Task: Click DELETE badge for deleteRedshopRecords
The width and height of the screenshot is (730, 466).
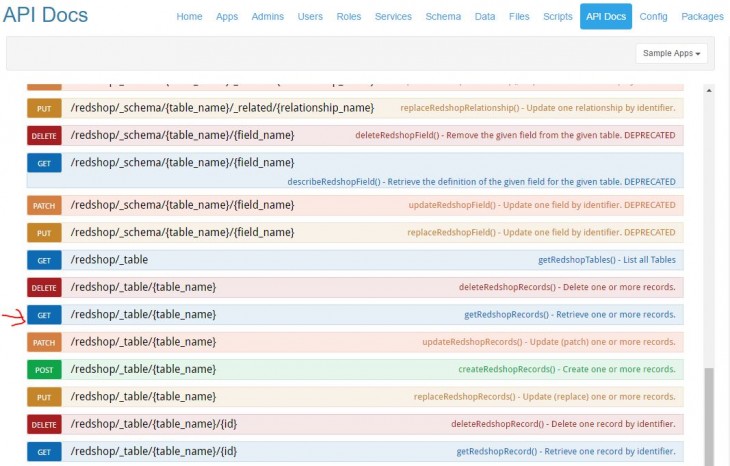Action: tap(44, 287)
